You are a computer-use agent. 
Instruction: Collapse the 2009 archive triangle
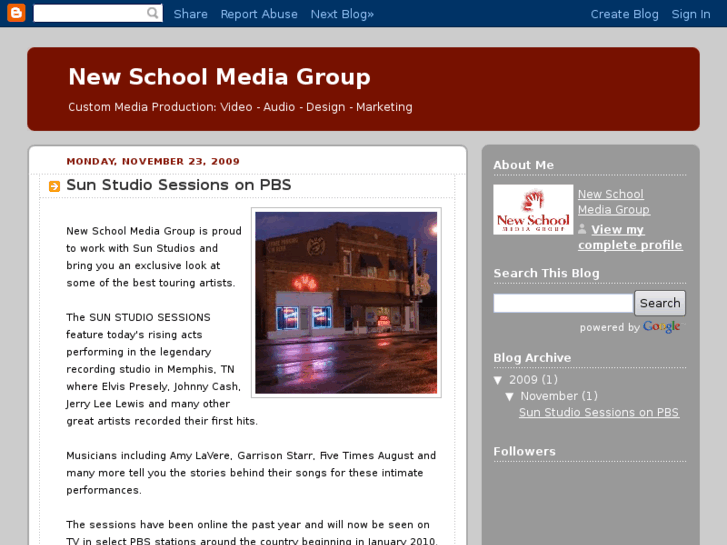(x=498, y=380)
